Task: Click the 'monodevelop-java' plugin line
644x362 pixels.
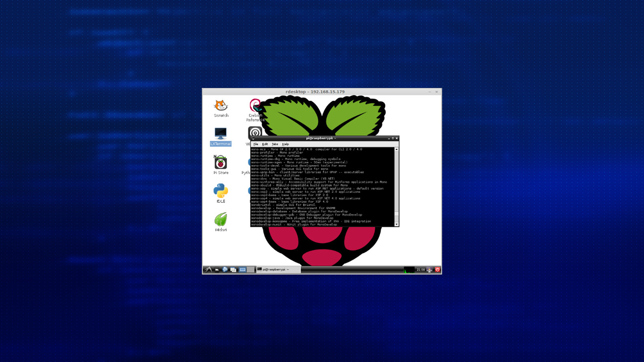Action: 292,218
